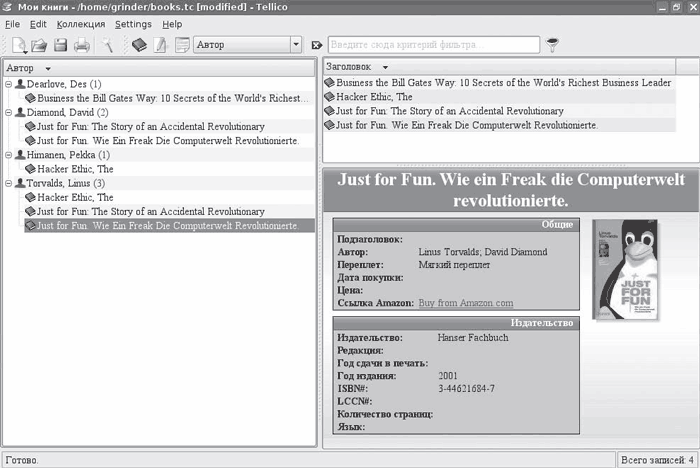The width and height of the screenshot is (700, 468).
Task: Click the New entry book icon
Action: 138,45
